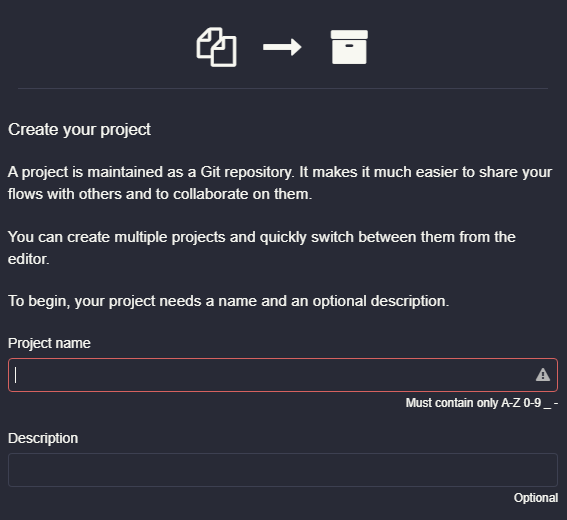The height and width of the screenshot is (520, 567).
Task: Click the 'flows with others' text line
Action: 160,194
